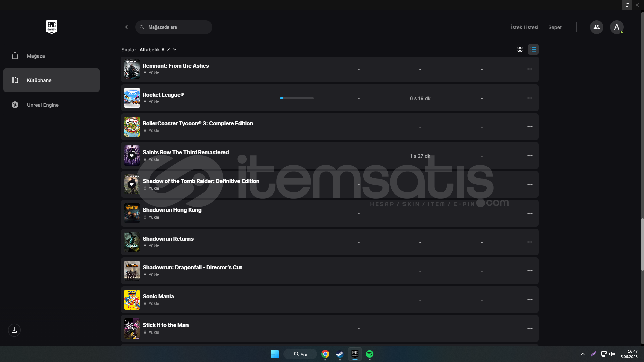Click Yükle under Shadowrun Hong Kong

[151, 217]
